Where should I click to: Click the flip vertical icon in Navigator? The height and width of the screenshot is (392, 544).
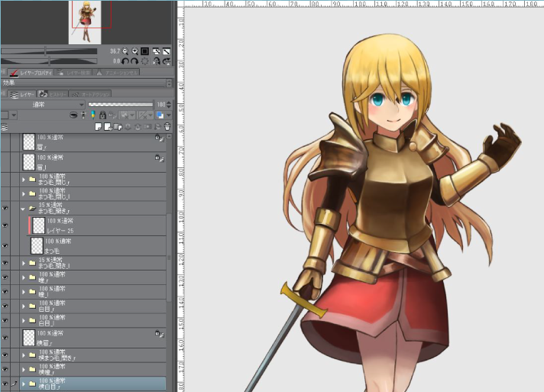(x=167, y=61)
